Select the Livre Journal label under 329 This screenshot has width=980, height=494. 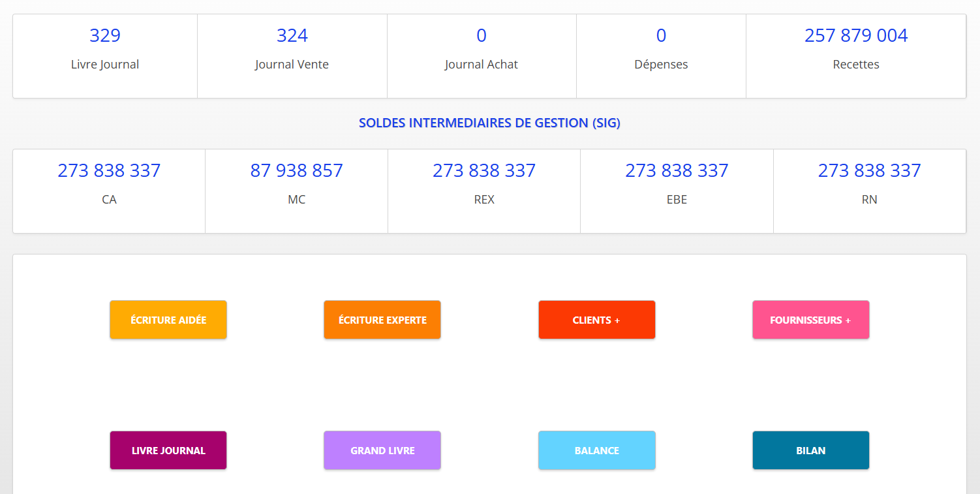click(105, 65)
